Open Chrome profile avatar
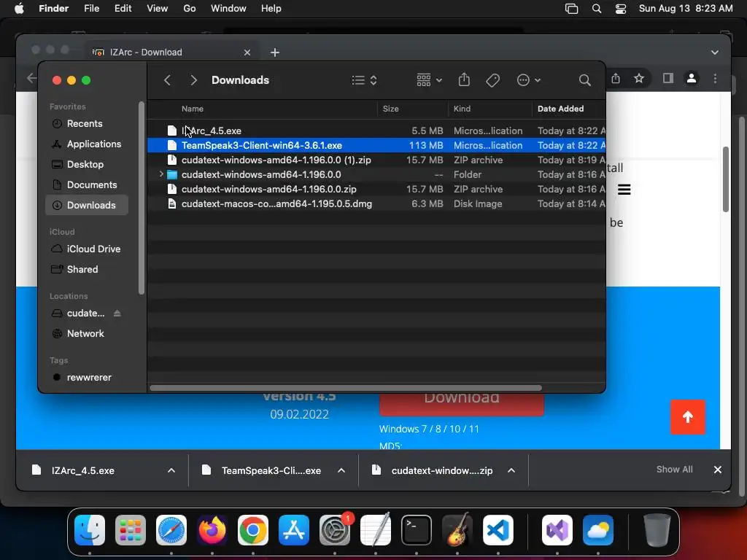 tap(692, 78)
